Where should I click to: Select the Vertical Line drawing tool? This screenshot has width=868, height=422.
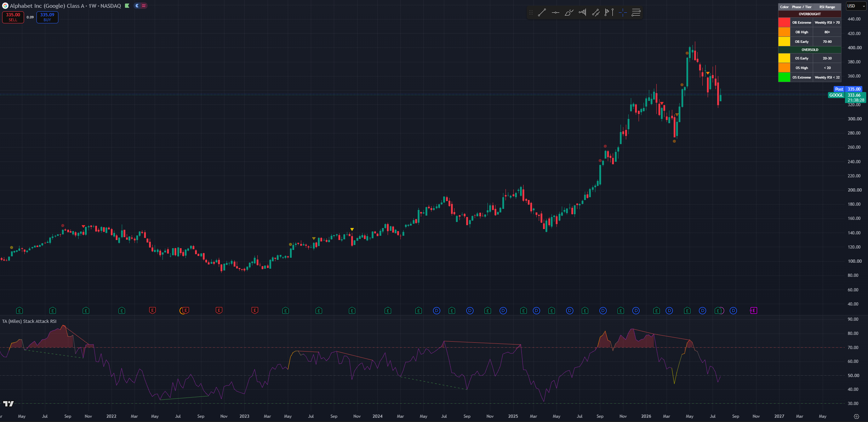coord(612,13)
